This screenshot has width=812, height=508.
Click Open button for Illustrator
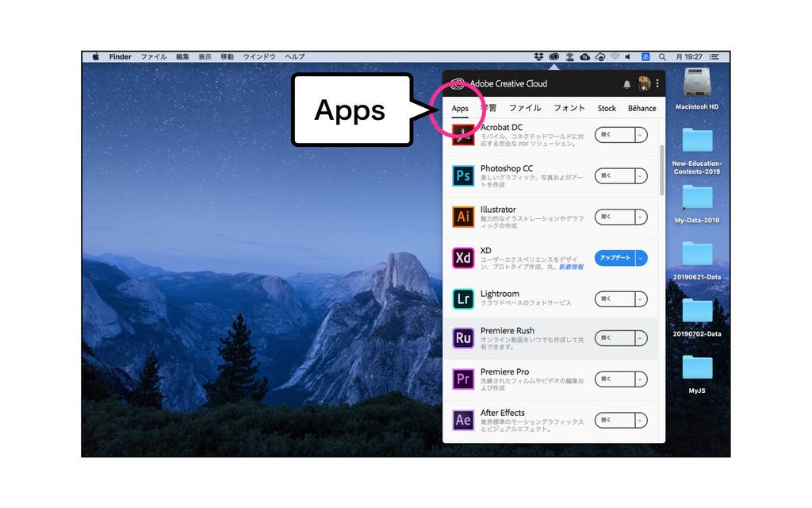tap(615, 217)
